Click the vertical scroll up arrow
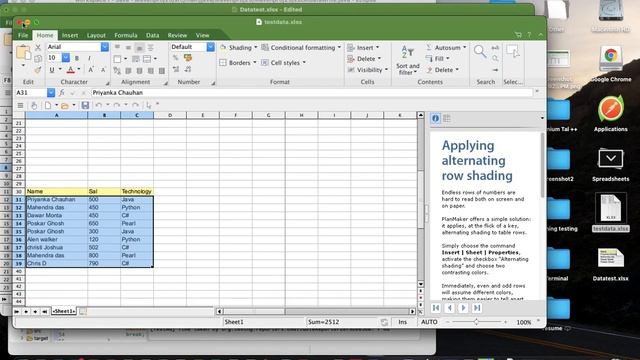The height and width of the screenshot is (360, 640). point(420,115)
